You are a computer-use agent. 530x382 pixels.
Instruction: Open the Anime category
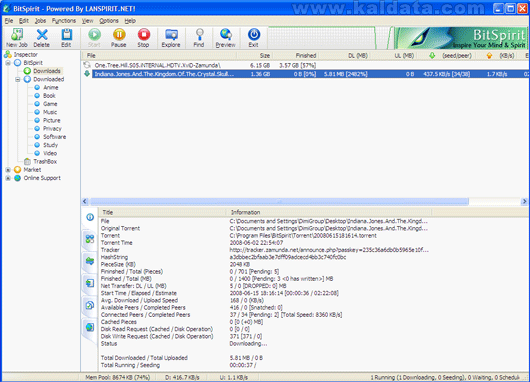click(51, 88)
